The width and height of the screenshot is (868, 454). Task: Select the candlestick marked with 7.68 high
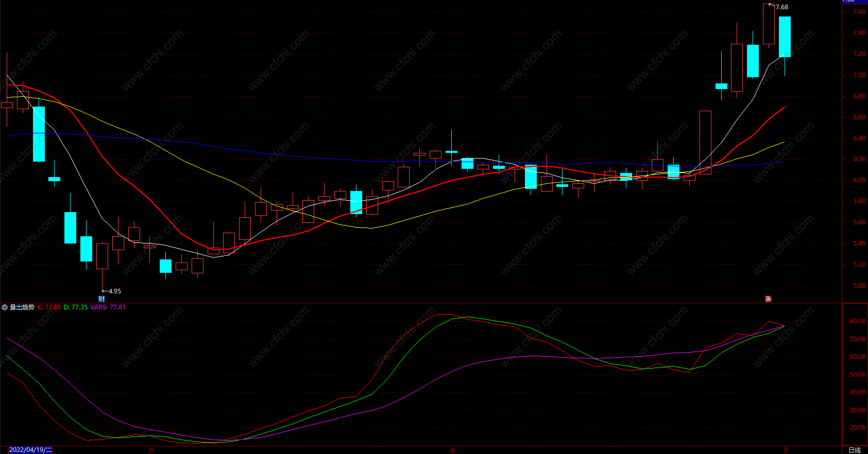click(x=769, y=24)
